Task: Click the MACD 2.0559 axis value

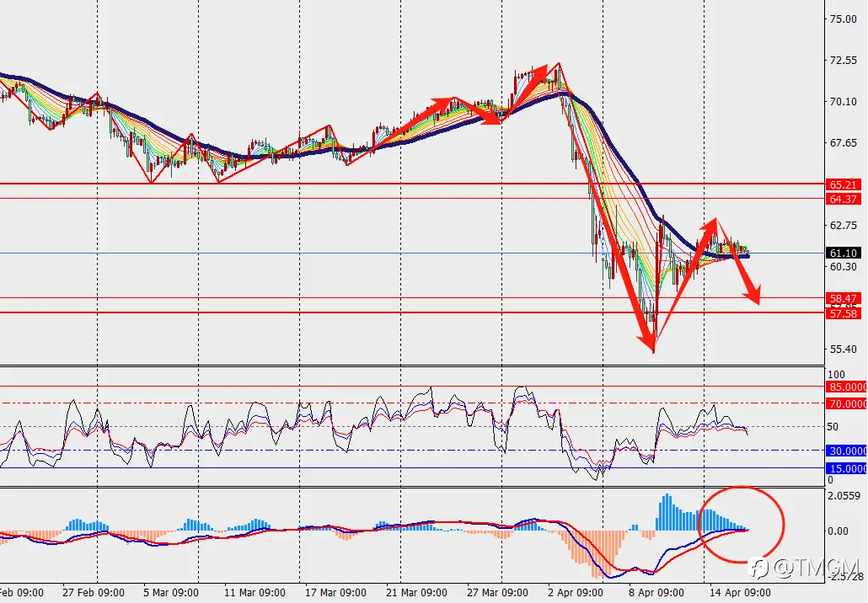Action: (x=844, y=496)
